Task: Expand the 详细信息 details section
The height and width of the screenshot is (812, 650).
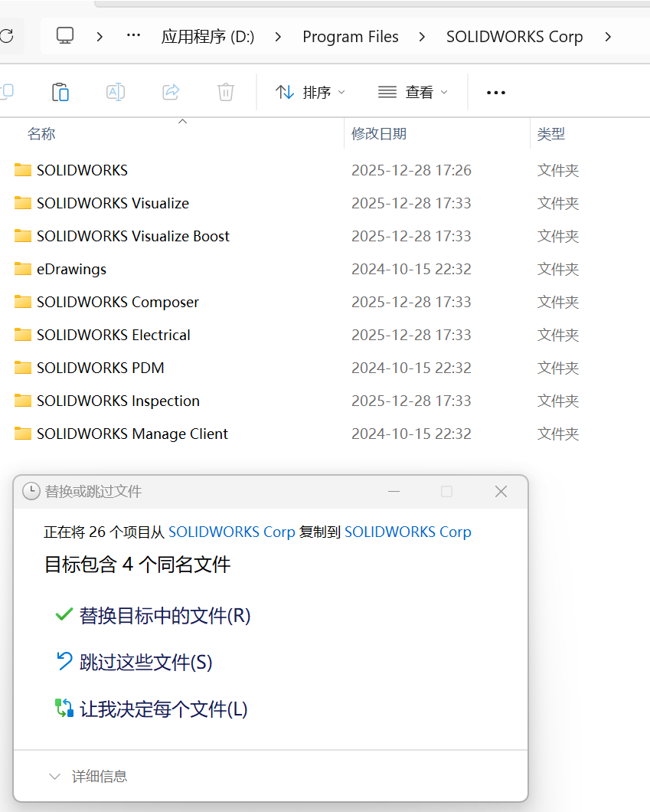Action: pos(88,776)
